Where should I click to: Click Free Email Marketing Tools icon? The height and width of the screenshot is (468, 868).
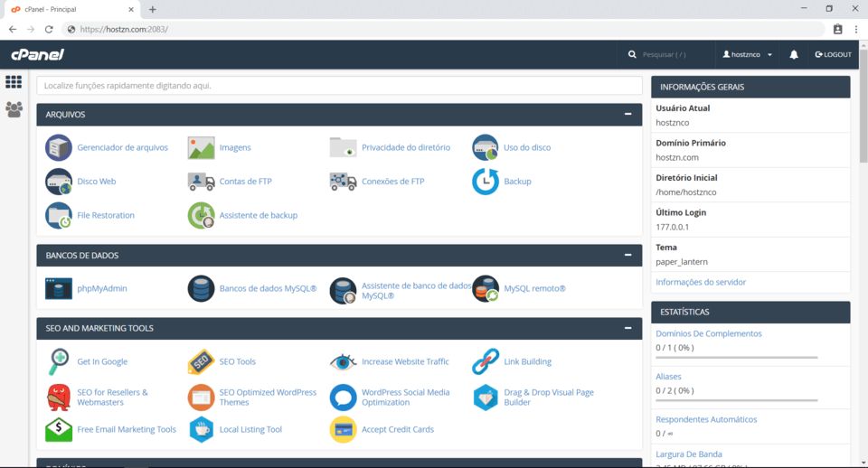pos(59,429)
